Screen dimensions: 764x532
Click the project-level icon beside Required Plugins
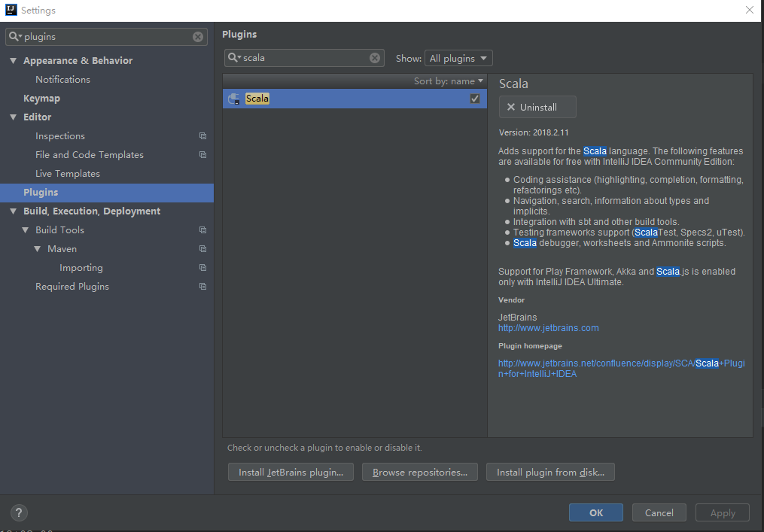coord(202,287)
